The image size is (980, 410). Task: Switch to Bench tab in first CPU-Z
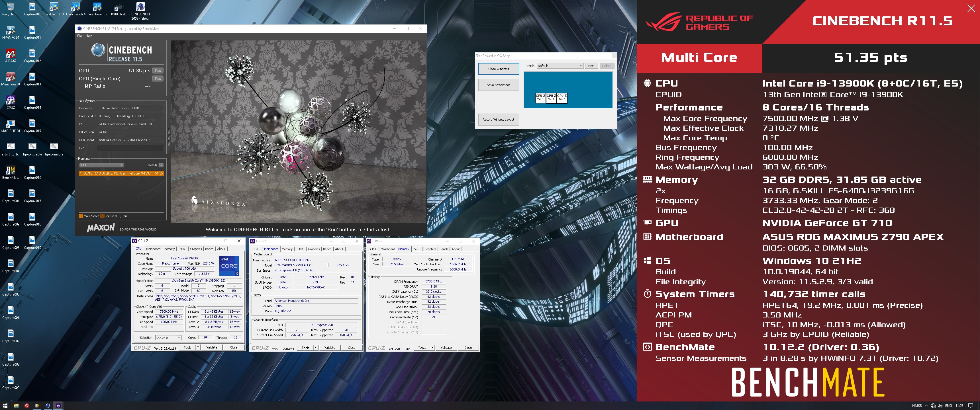[209, 249]
